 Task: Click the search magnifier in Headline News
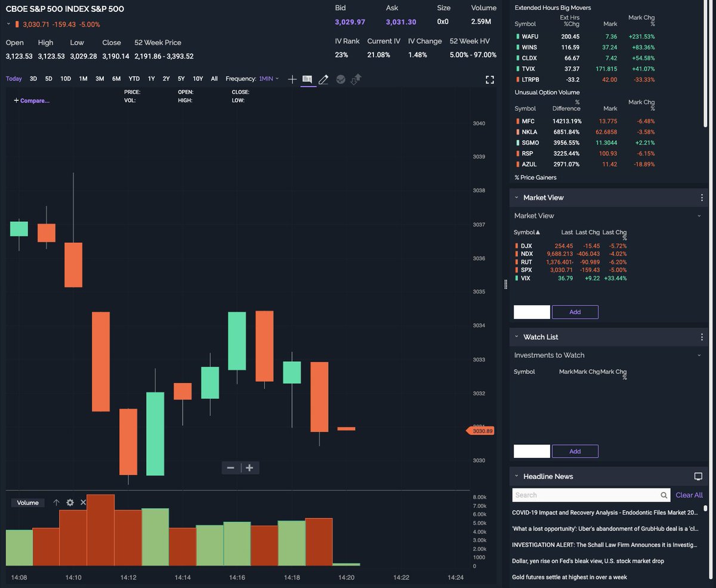664,495
